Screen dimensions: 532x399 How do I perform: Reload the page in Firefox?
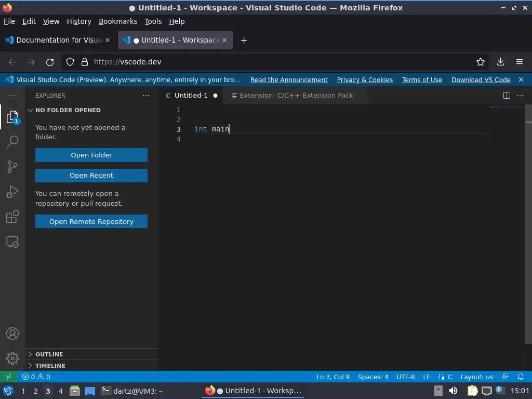(50, 62)
